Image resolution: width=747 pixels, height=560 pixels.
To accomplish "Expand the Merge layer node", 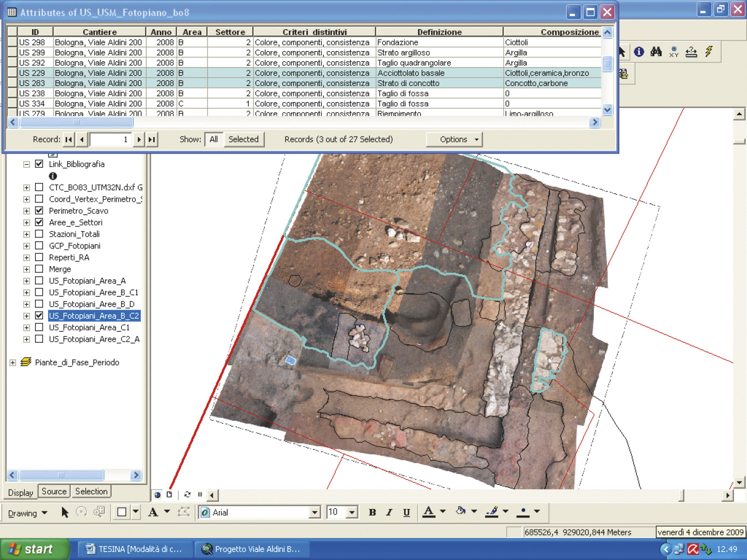I will pos(27,269).
